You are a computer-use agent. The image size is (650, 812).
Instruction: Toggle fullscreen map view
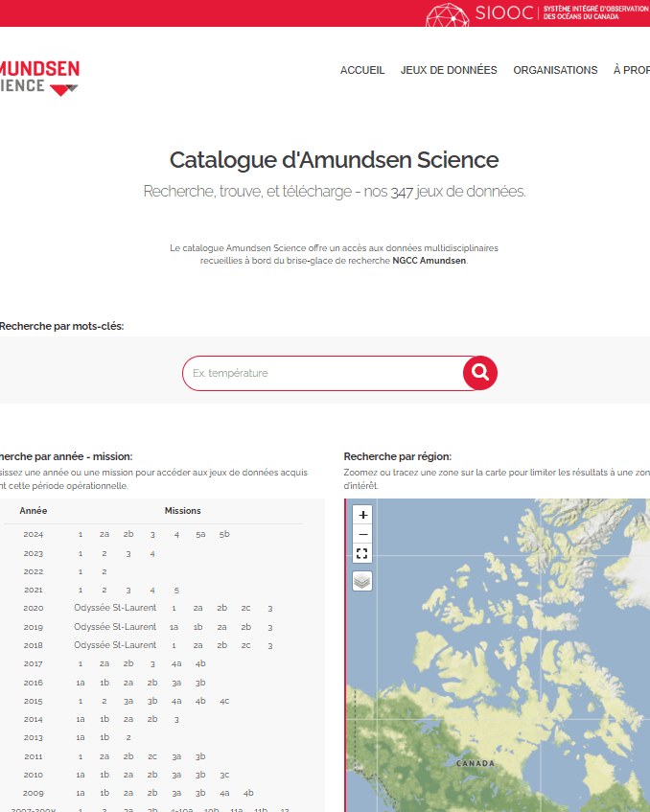coord(362,553)
